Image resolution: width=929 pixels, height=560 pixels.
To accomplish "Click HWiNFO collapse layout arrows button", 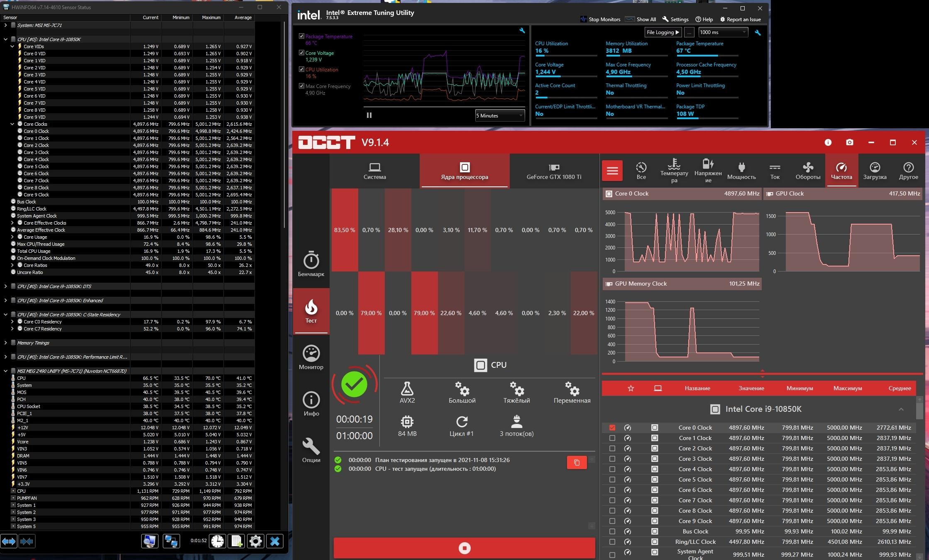I will [x=27, y=541].
